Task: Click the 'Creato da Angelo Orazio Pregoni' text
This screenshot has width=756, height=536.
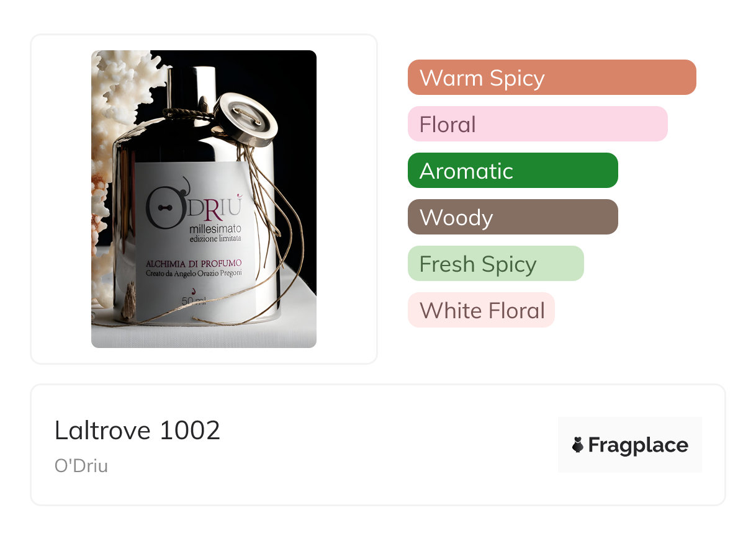Action: pos(194,272)
